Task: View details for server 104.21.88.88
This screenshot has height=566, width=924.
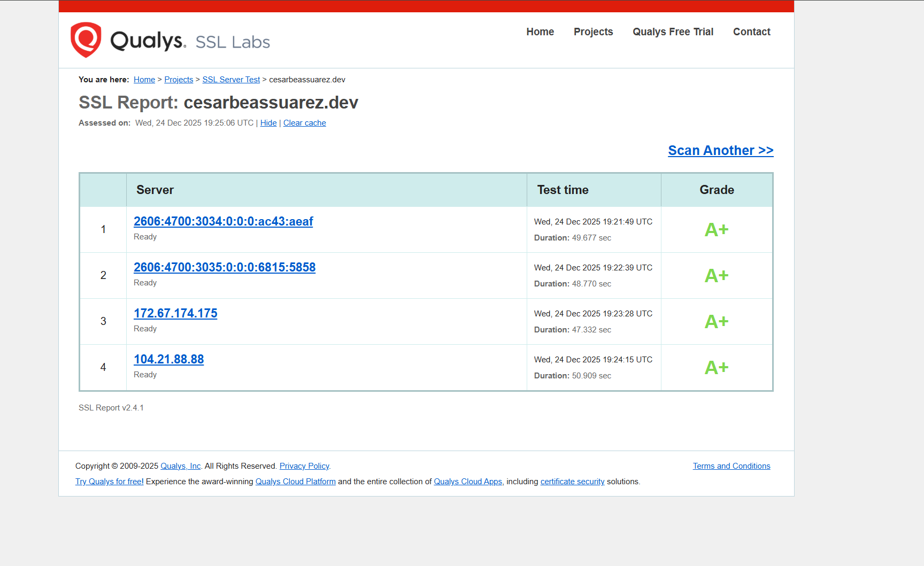Action: click(x=168, y=359)
